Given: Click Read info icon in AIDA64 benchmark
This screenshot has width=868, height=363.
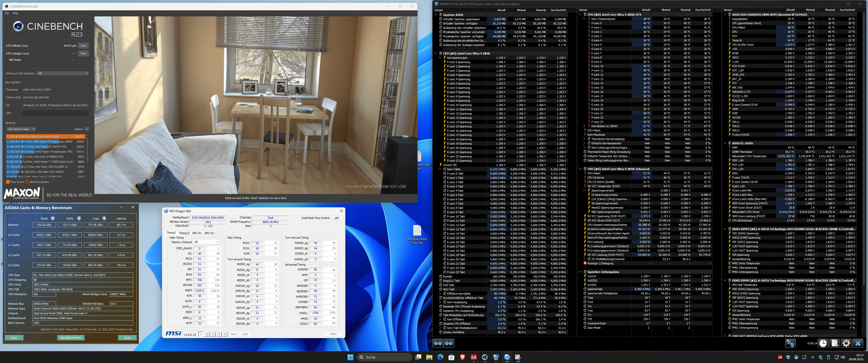Looking at the screenshot, I should click(x=52, y=218).
